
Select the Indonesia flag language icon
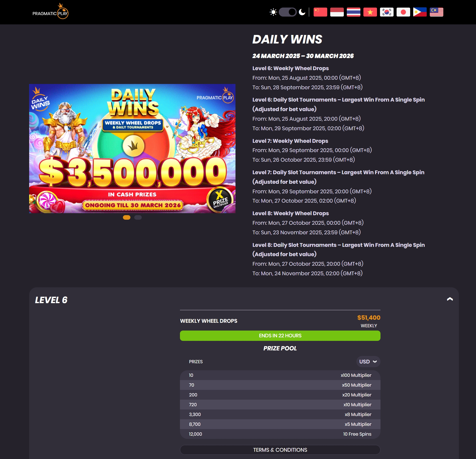pos(337,12)
